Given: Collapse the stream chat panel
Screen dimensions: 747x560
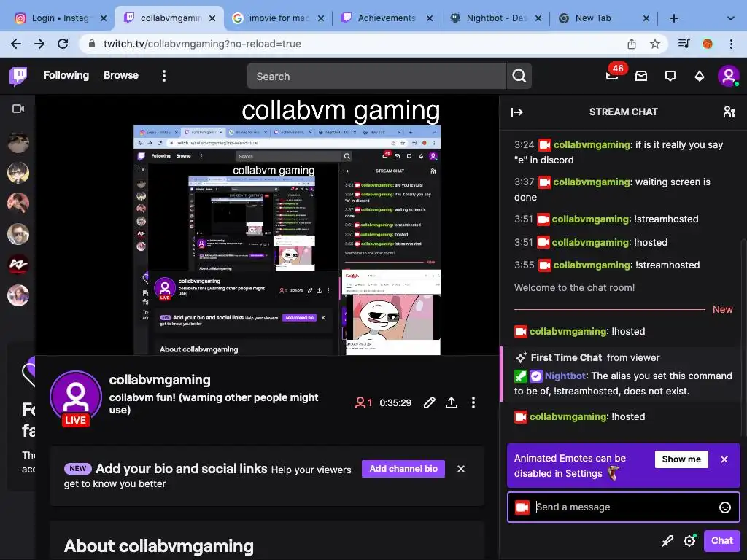Looking at the screenshot, I should pyautogui.click(x=517, y=112).
